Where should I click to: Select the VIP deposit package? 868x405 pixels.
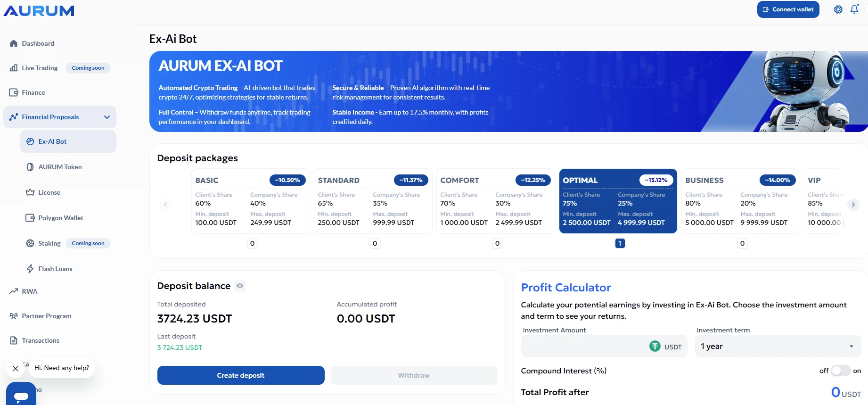pos(826,201)
